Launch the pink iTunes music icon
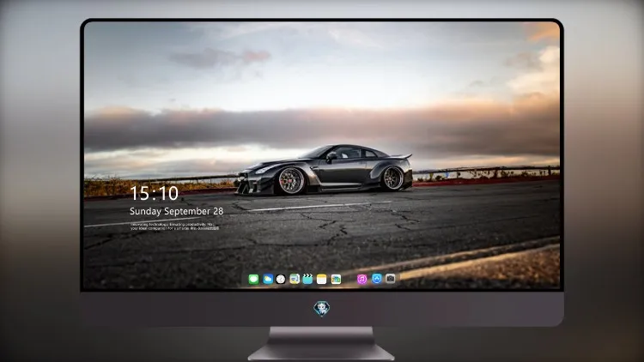This screenshot has height=362, width=644. coord(361,279)
